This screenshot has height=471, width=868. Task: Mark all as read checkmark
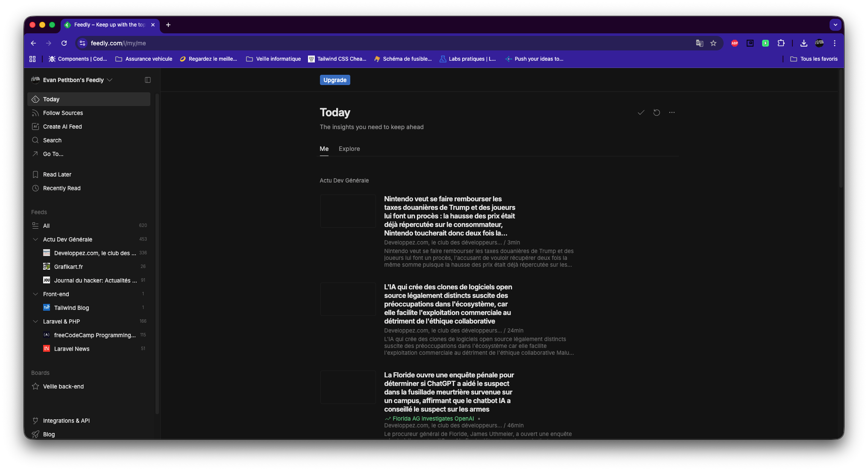(x=641, y=112)
